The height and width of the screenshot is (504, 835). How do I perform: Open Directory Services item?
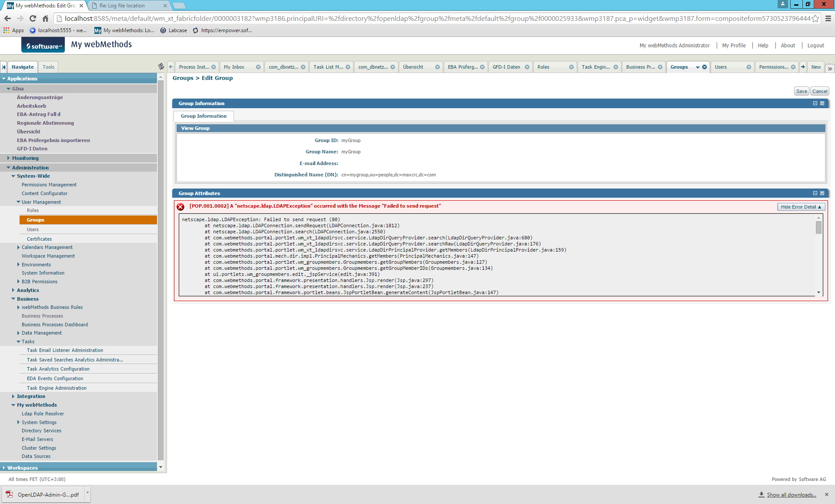point(41,431)
